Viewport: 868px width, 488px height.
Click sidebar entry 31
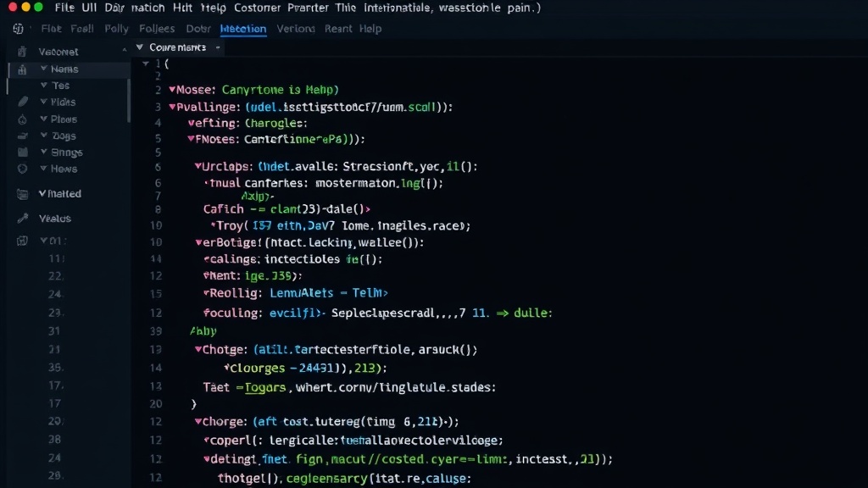tap(53, 331)
